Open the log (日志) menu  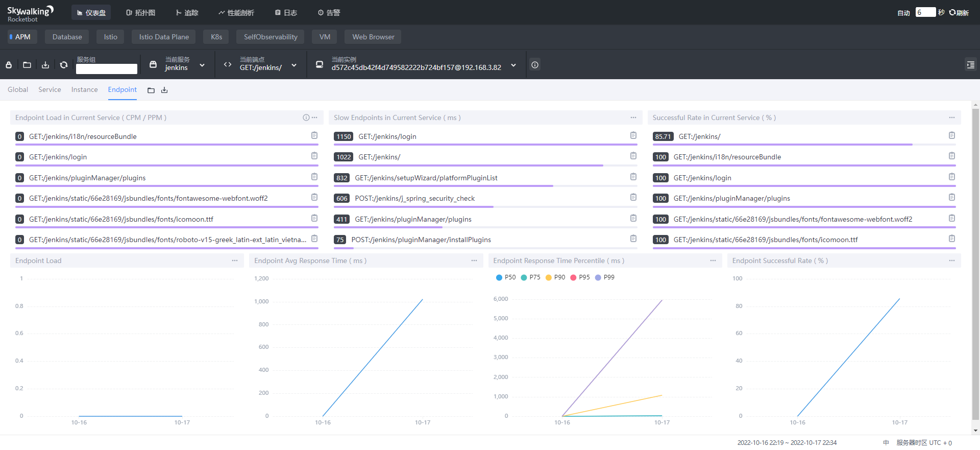pyautogui.click(x=286, y=13)
